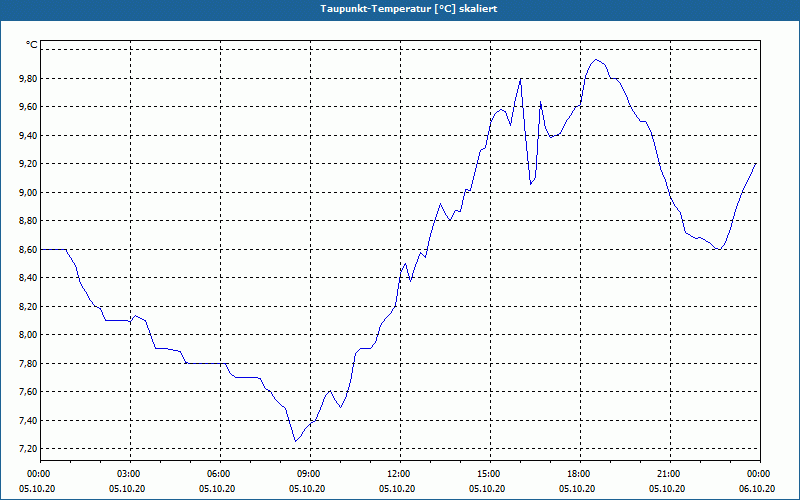Click the 9,80 y-axis value
This screenshot has height=500, width=800.
tap(28, 79)
